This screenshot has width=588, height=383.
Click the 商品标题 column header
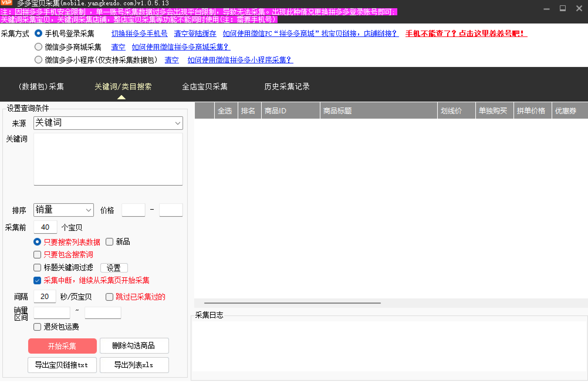(x=379, y=111)
